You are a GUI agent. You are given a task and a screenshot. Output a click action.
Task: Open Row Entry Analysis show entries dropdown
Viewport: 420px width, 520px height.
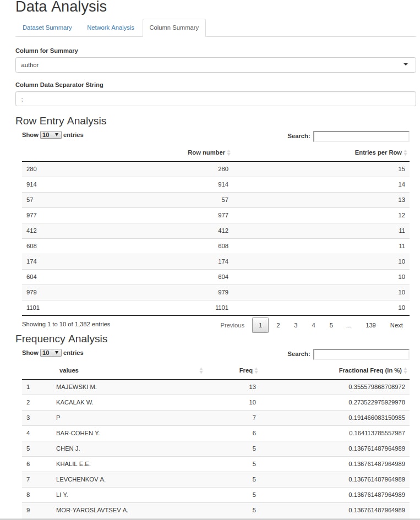click(51, 135)
